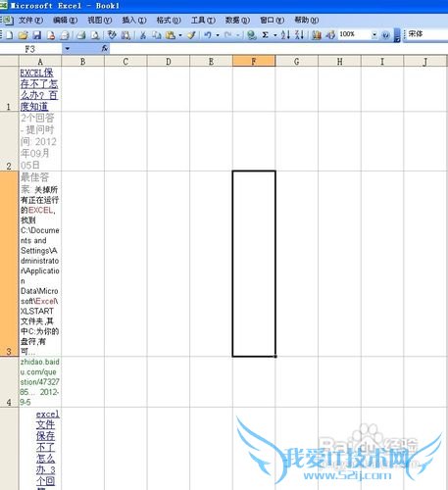448x490 pixels.
Task: Select highlighted column F header
Action: click(254, 61)
